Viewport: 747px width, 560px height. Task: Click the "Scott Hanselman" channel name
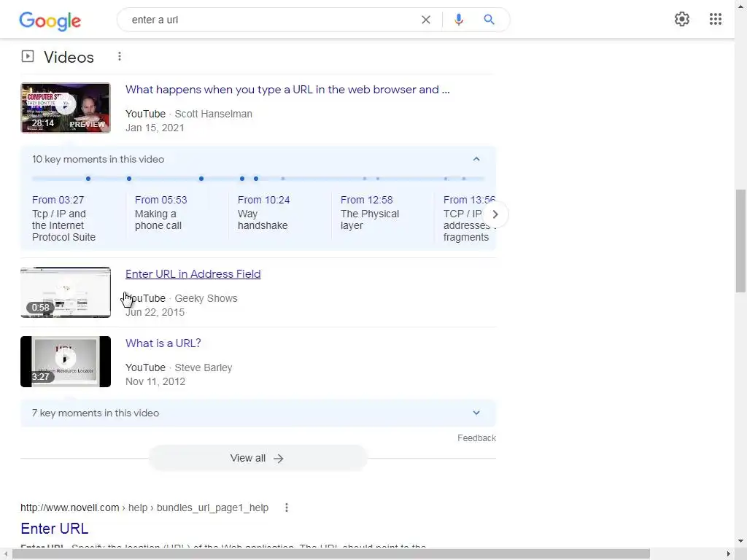click(214, 114)
